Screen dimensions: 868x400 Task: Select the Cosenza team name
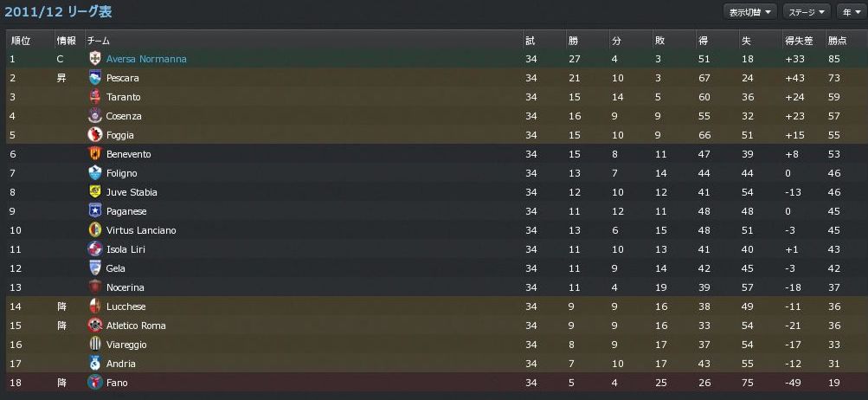pyautogui.click(x=124, y=116)
